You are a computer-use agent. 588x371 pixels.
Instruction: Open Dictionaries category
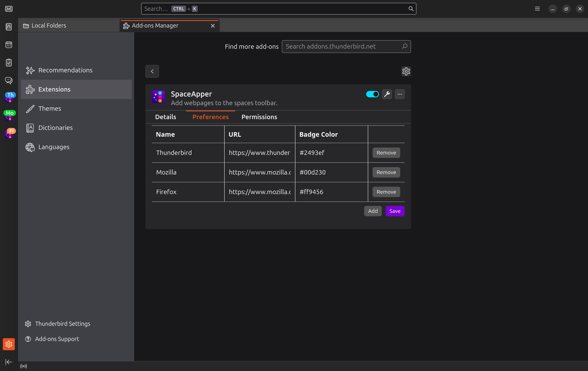(x=77, y=128)
